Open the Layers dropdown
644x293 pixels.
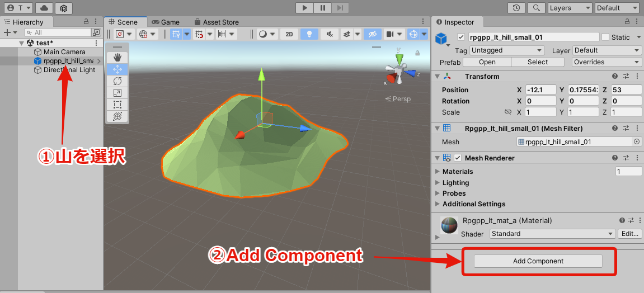pos(570,8)
